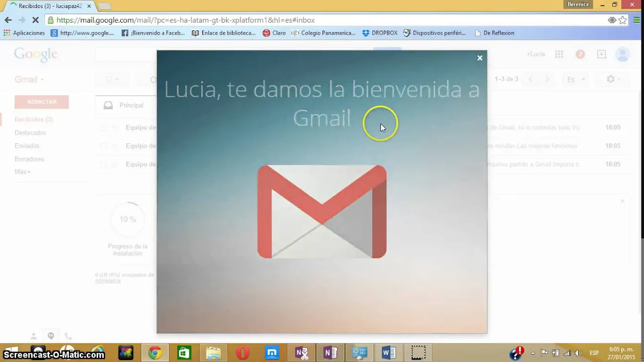Open the settings gear menu
The width and height of the screenshot is (644, 362).
click(x=613, y=79)
